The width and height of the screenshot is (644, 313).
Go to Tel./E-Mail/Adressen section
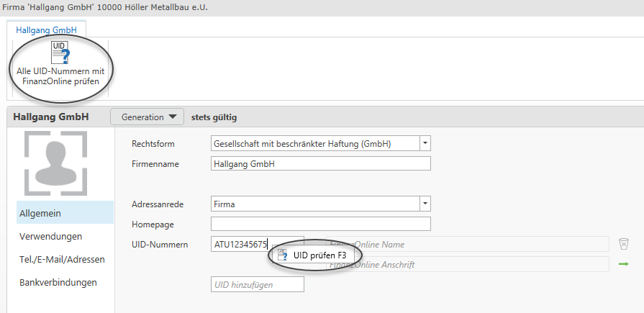pyautogui.click(x=62, y=259)
